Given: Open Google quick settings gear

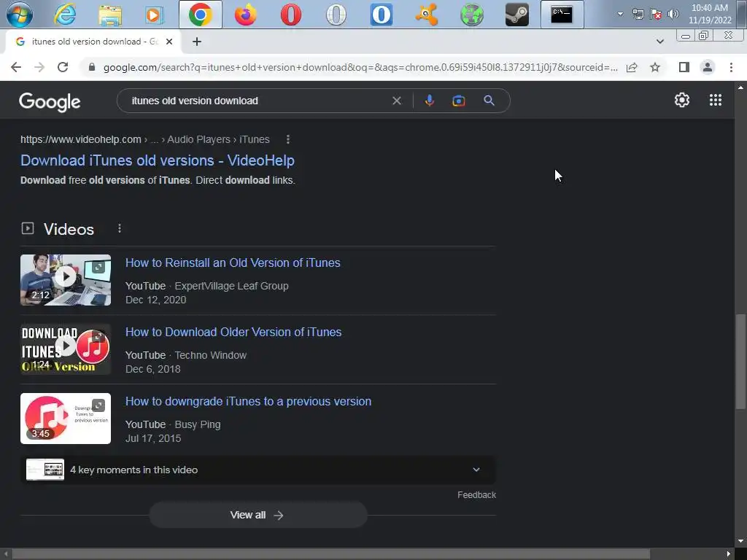Looking at the screenshot, I should 682,100.
